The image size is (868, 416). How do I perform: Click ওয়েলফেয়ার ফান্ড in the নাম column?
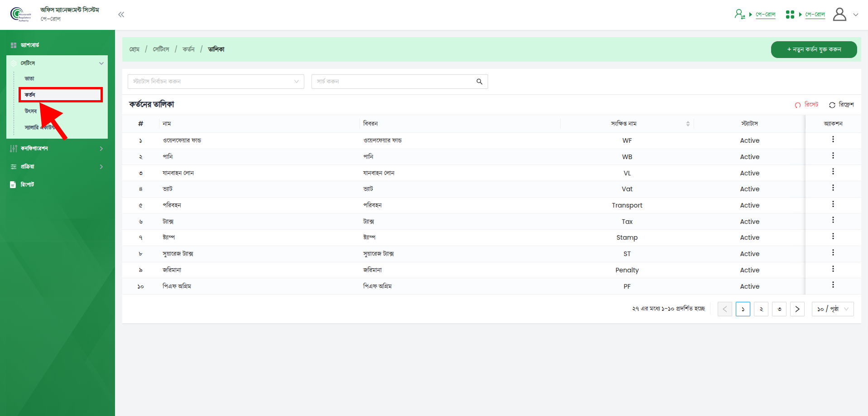[x=182, y=140]
